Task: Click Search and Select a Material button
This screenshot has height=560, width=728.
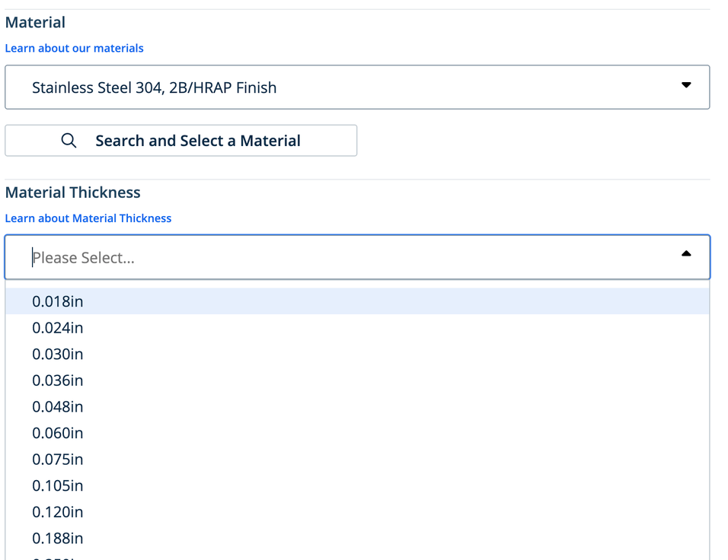Action: click(181, 141)
